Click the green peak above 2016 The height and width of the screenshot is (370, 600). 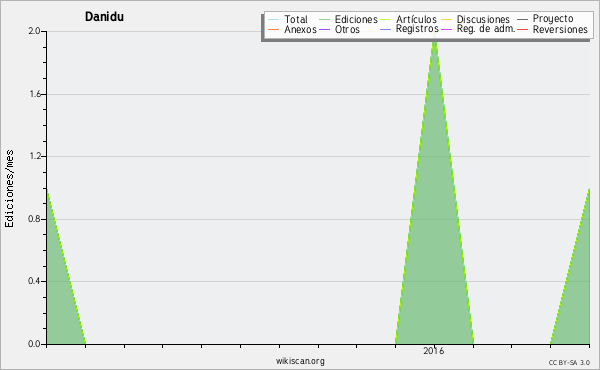pos(434,191)
